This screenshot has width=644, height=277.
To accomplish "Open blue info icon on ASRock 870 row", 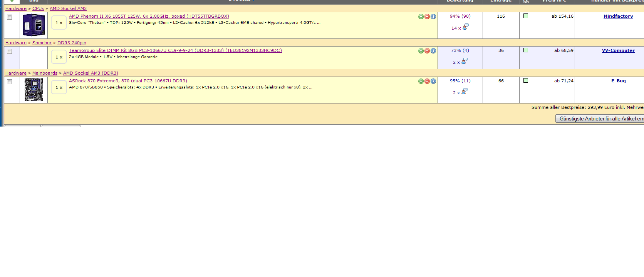I will 433,81.
